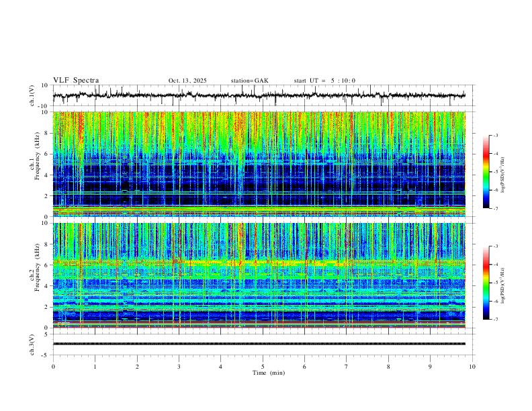This screenshot has width=532, height=411.
Task: Click the "-5" label on ch.1 color bar
Action: point(495,172)
